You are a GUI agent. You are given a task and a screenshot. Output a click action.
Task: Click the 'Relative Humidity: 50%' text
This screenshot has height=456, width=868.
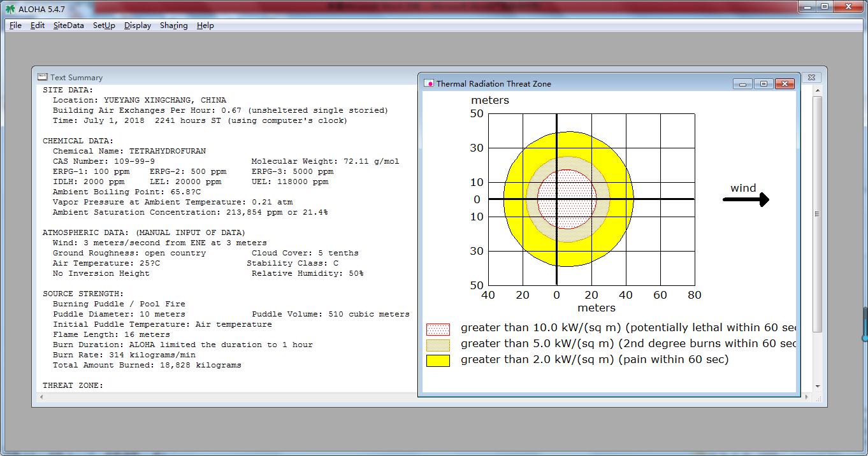(308, 273)
